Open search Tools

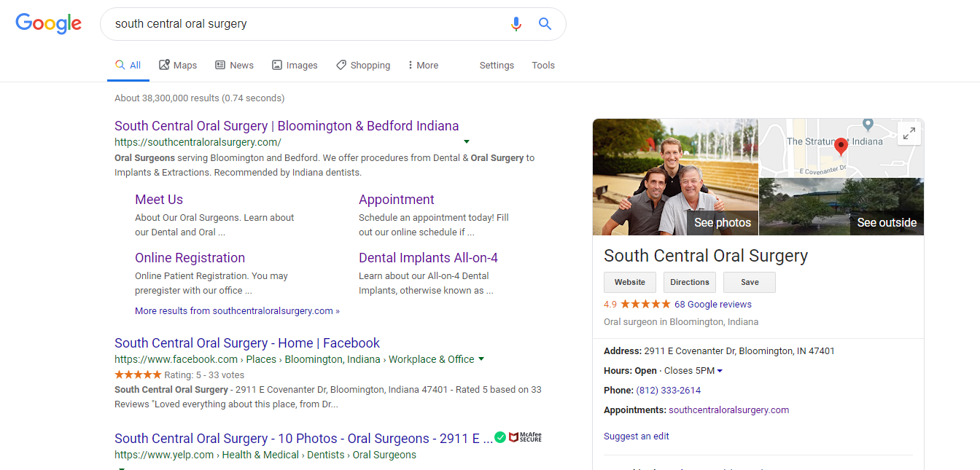543,65
